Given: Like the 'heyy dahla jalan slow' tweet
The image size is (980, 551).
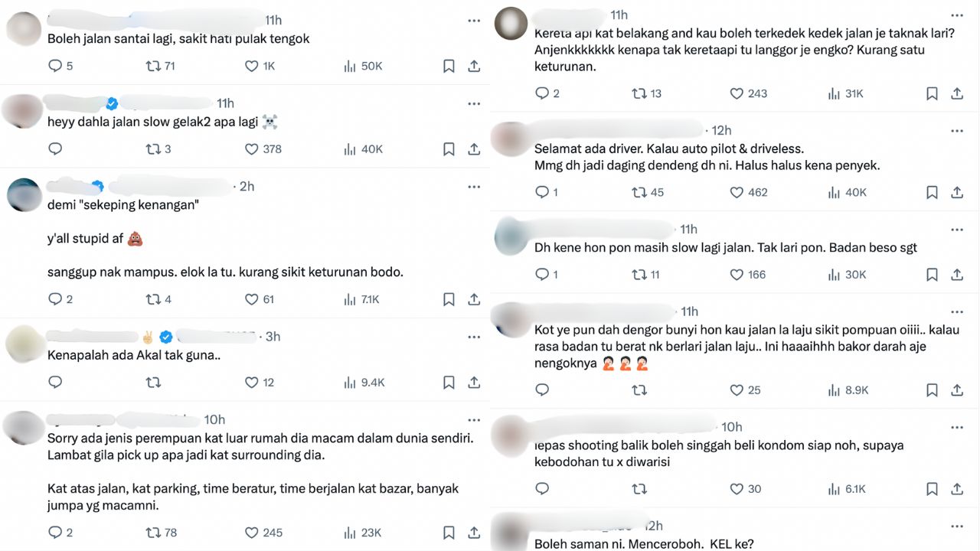Looking at the screenshot, I should coord(251,149).
